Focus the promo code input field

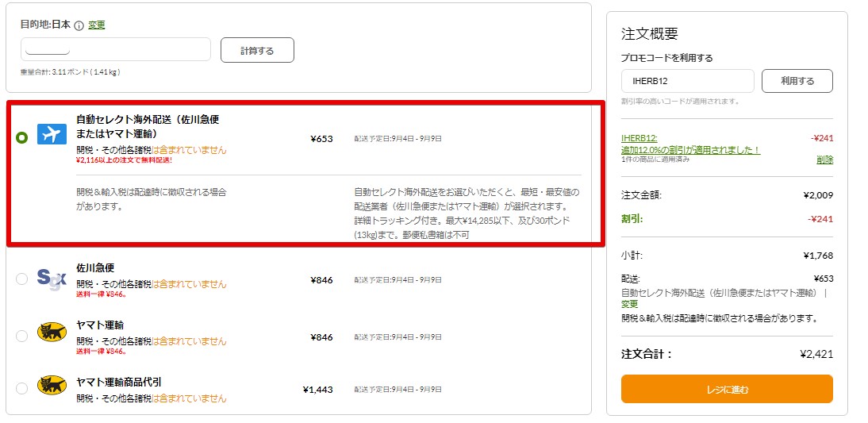(687, 81)
